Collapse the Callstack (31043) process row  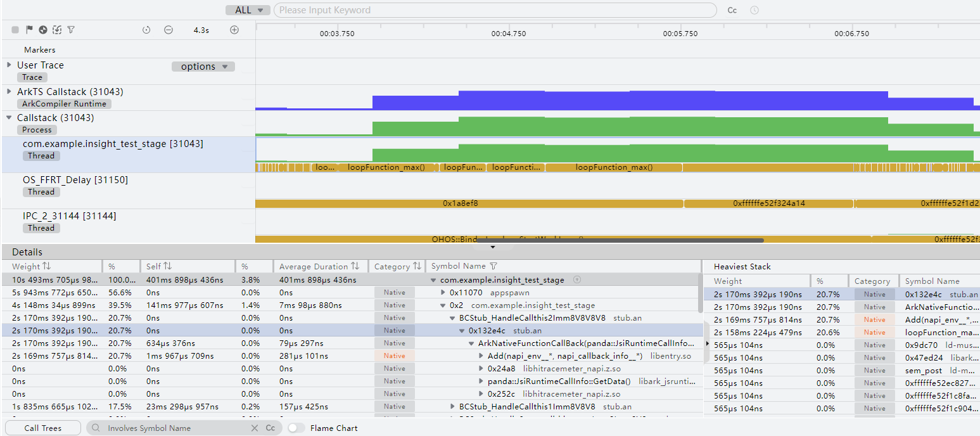coord(9,117)
